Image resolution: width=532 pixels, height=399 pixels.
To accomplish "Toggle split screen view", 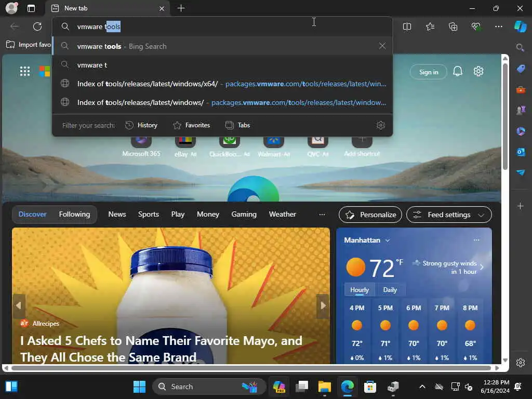I will (x=407, y=26).
